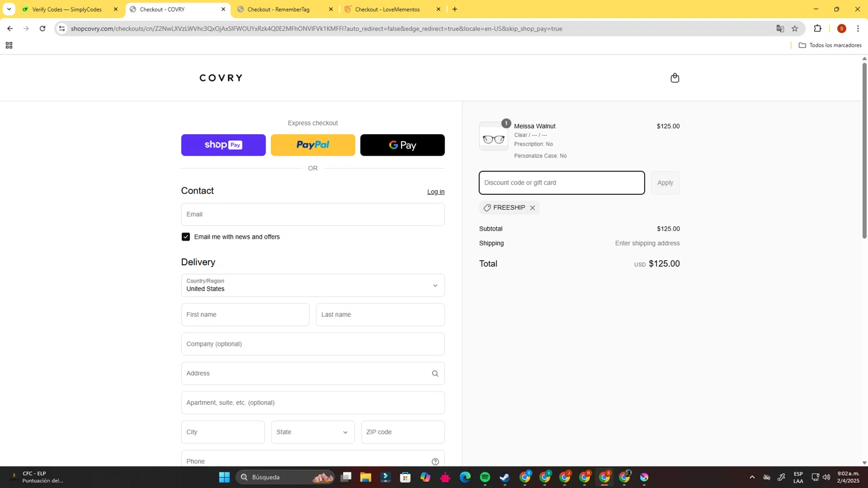Open the tab search dropdown arrow
The image size is (868, 488).
[x=9, y=9]
